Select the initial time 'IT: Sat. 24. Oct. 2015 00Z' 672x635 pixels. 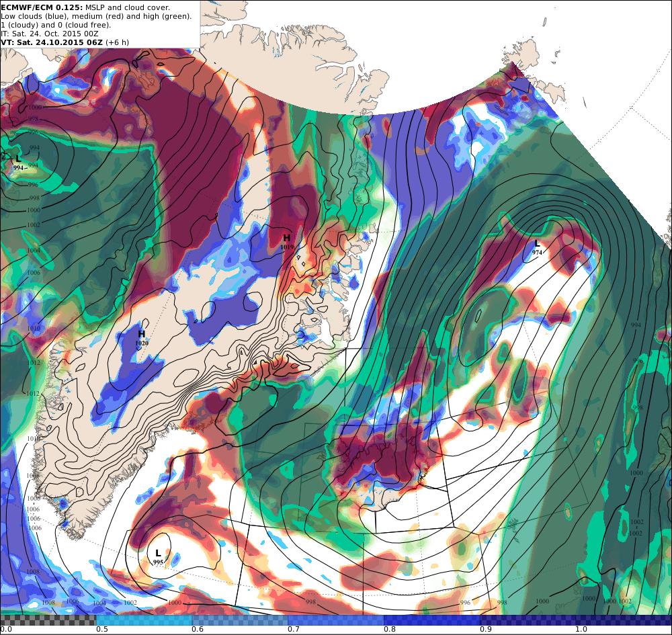[x=49, y=34]
